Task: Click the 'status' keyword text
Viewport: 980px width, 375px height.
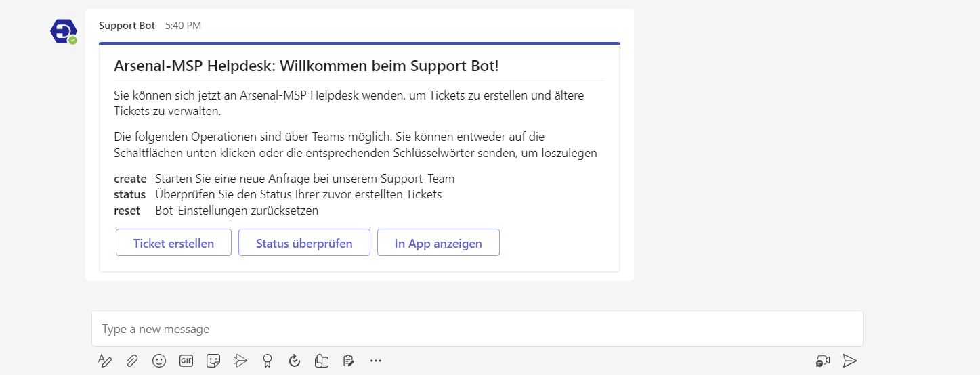Action: pos(130,194)
